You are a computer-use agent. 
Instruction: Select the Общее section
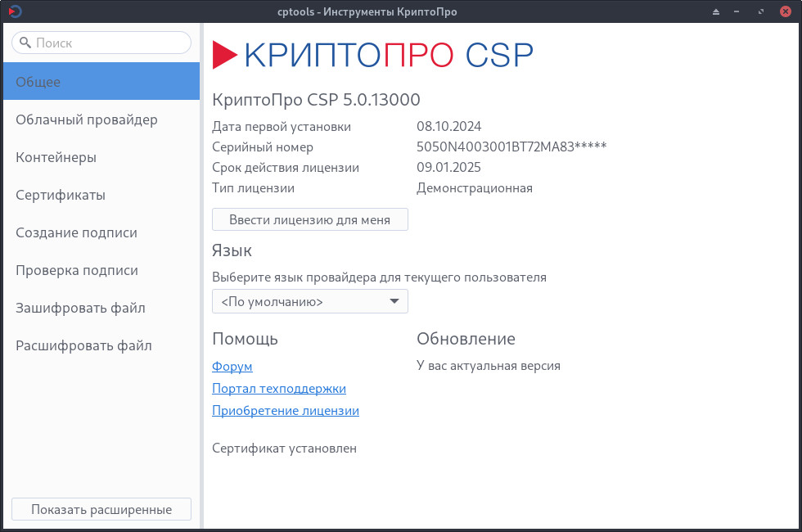100,82
